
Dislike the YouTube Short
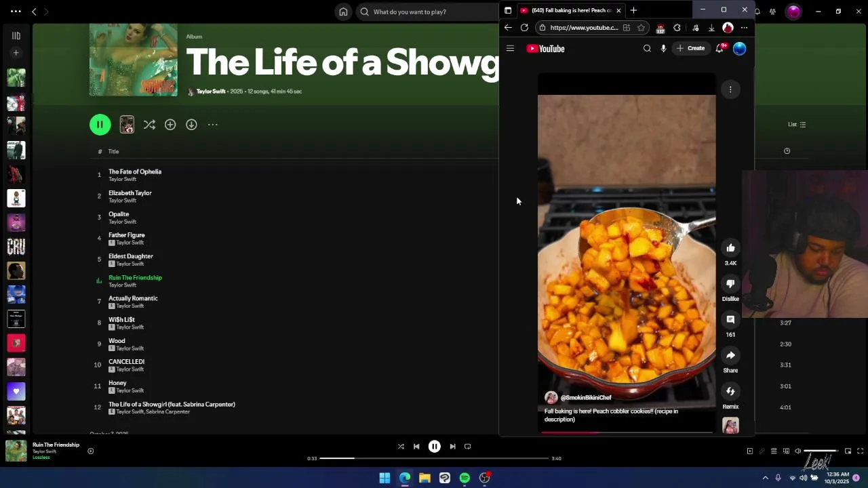730,284
